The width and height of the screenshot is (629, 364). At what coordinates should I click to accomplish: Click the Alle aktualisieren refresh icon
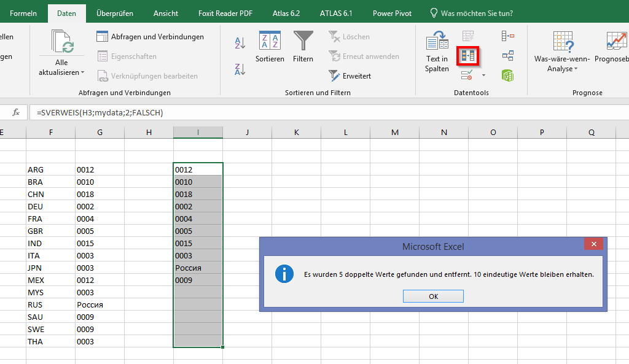pyautogui.click(x=61, y=42)
